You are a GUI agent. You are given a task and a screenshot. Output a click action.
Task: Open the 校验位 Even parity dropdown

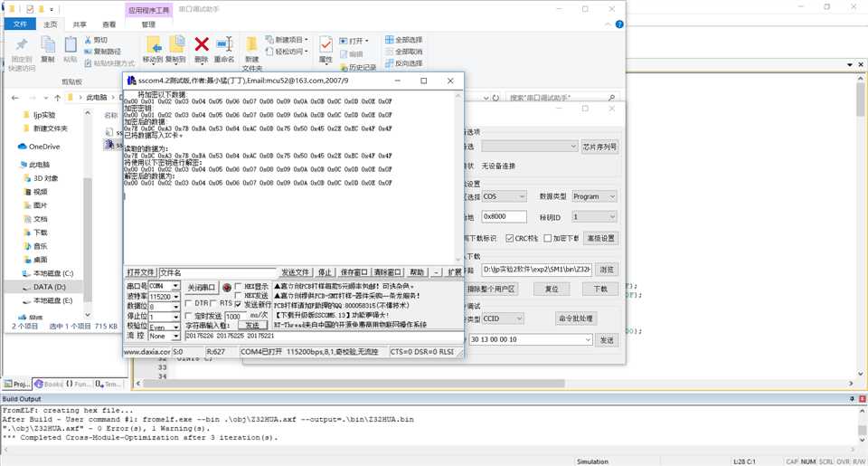175,327
